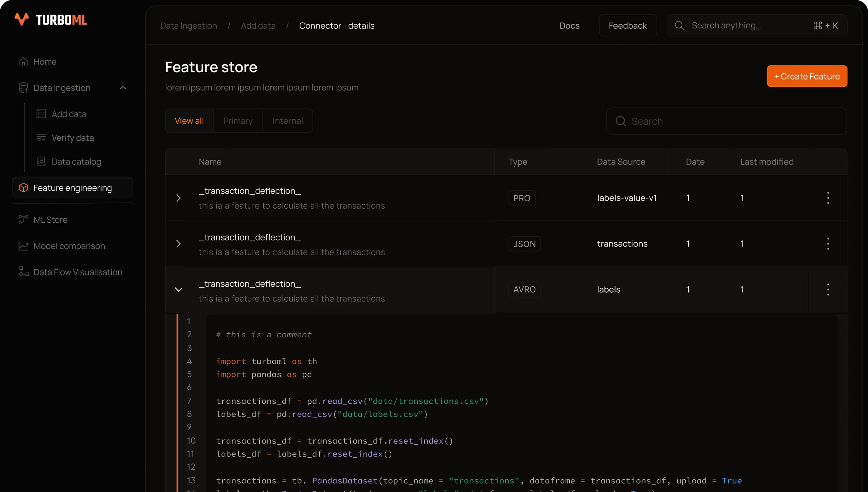Collapse the AVRO feature row

pyautogui.click(x=179, y=290)
